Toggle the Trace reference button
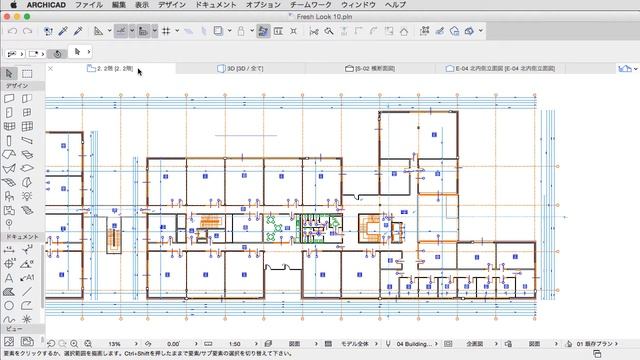 pyautogui.click(x=188, y=31)
